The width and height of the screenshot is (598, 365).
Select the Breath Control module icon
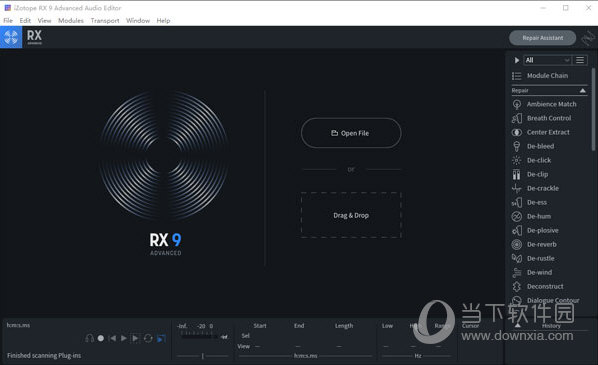(x=517, y=118)
